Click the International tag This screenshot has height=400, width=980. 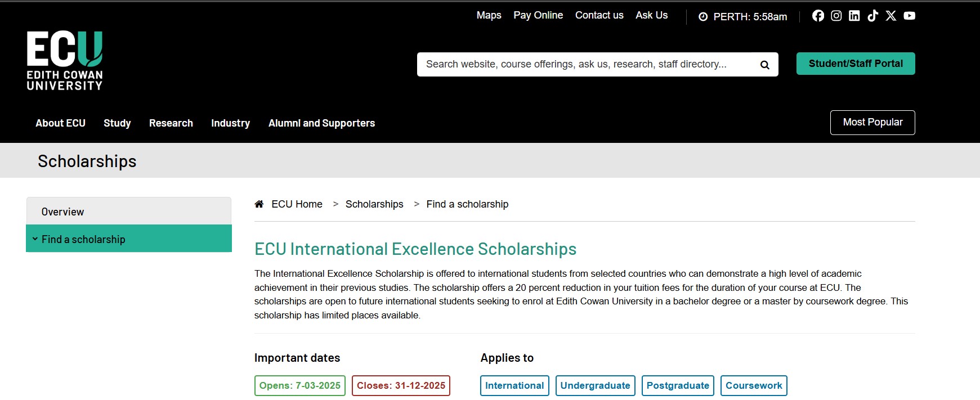pos(514,386)
